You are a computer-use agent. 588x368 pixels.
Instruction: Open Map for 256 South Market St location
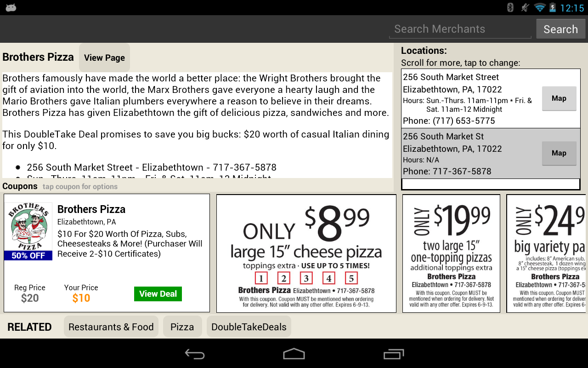(559, 153)
